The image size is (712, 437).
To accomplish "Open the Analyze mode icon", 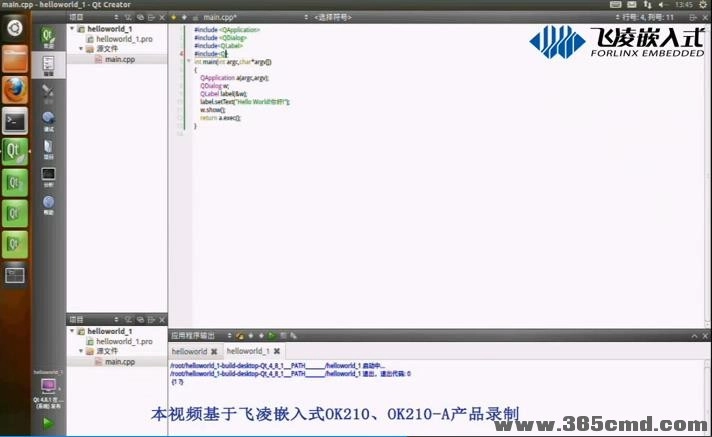I will tap(48, 177).
